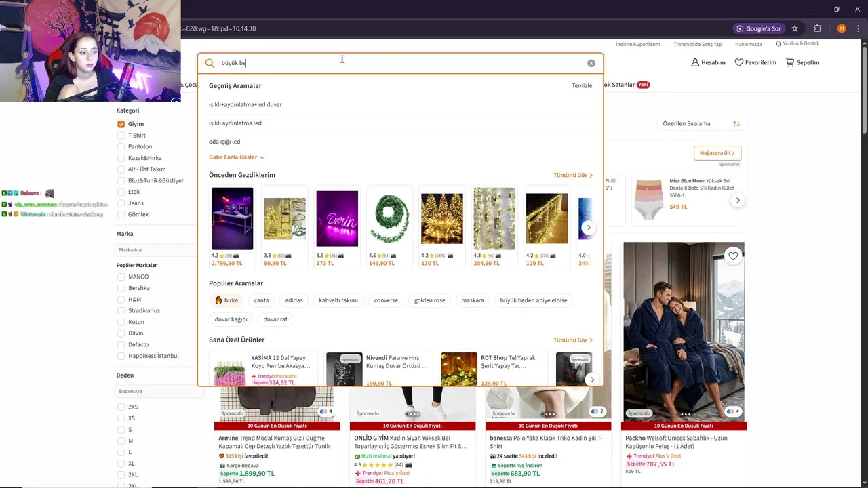Select past search oda ışığı led
This screenshot has height=488, width=868.
pos(224,142)
